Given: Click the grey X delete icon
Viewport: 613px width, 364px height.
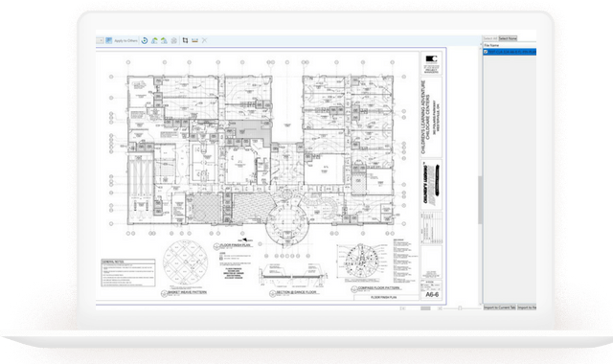Looking at the screenshot, I should (204, 40).
